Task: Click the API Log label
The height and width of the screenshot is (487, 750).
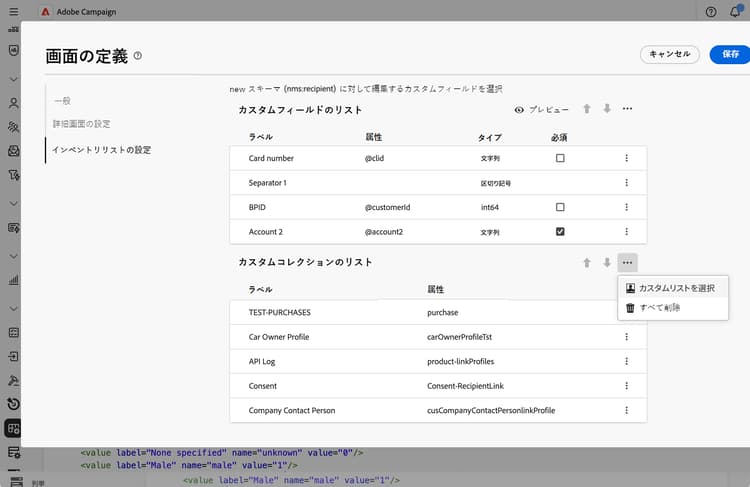Action: point(262,361)
